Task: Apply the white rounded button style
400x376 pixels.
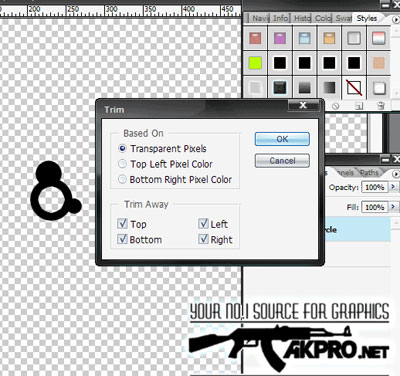Action: point(379,88)
